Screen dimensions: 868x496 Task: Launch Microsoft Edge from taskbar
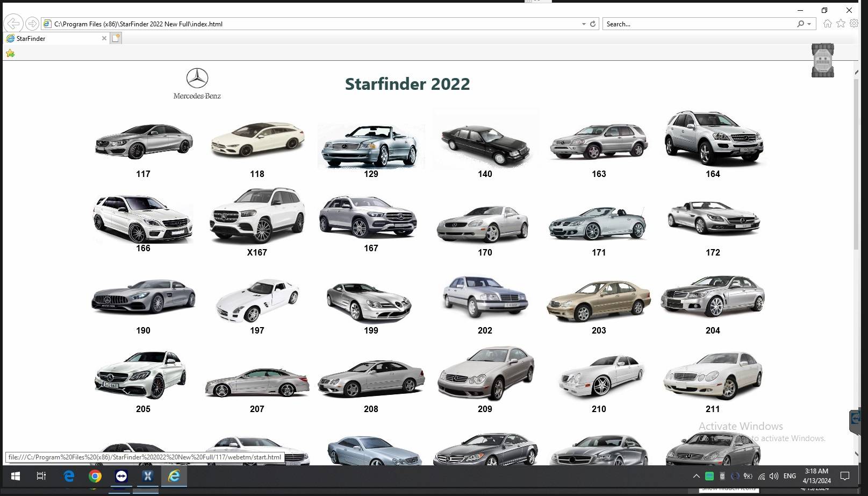(69, 476)
